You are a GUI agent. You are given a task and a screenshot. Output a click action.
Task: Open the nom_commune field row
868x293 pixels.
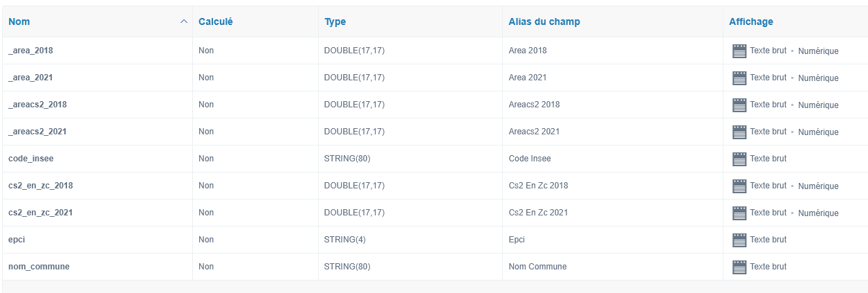pos(434,267)
